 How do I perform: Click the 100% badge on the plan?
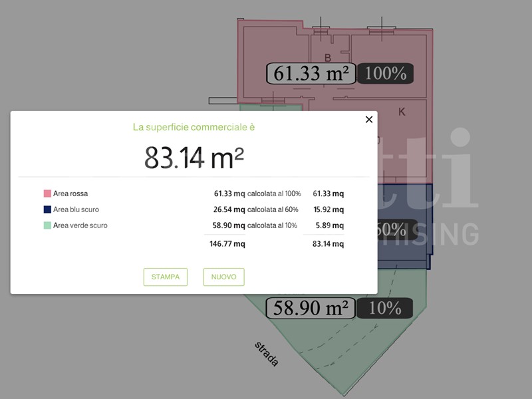click(x=386, y=73)
